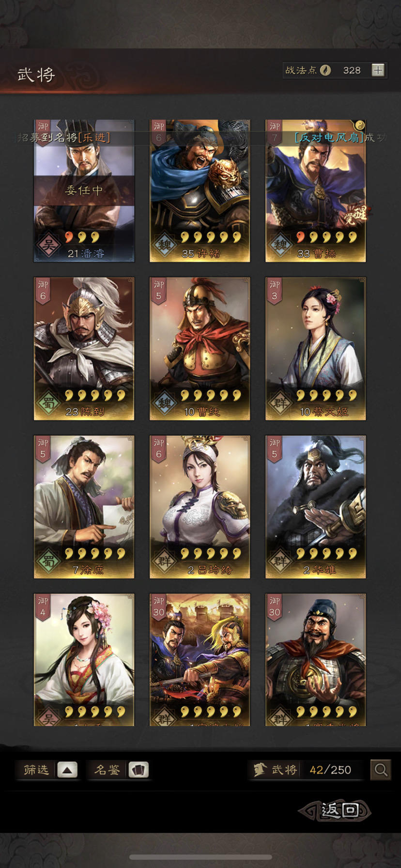Viewport: 401px width, 868px height.
Task: Open the magnifier search icon
Action: point(381,770)
